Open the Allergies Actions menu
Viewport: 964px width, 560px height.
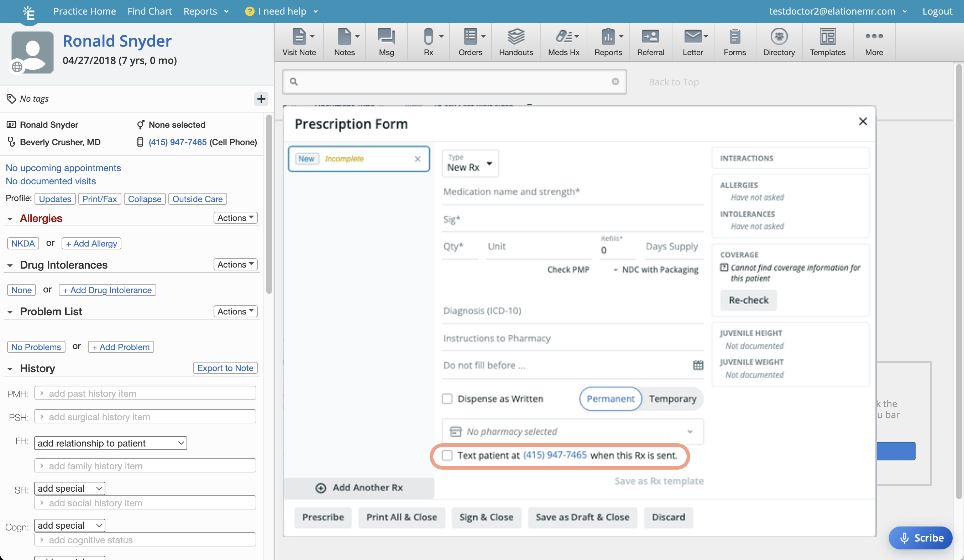pyautogui.click(x=235, y=218)
